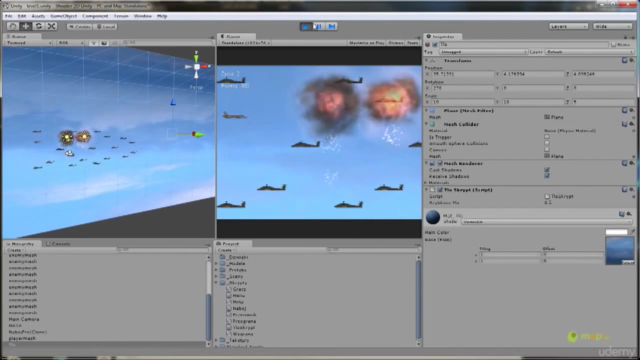Open the Textured draw mode dropdown

pos(29,43)
